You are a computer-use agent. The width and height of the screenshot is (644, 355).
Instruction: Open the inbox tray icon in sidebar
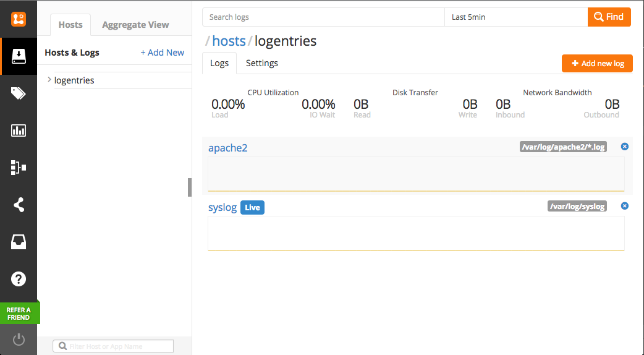(19, 242)
